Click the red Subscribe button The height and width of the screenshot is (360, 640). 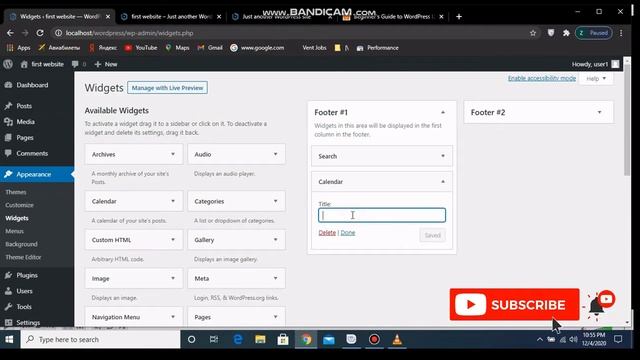514,304
